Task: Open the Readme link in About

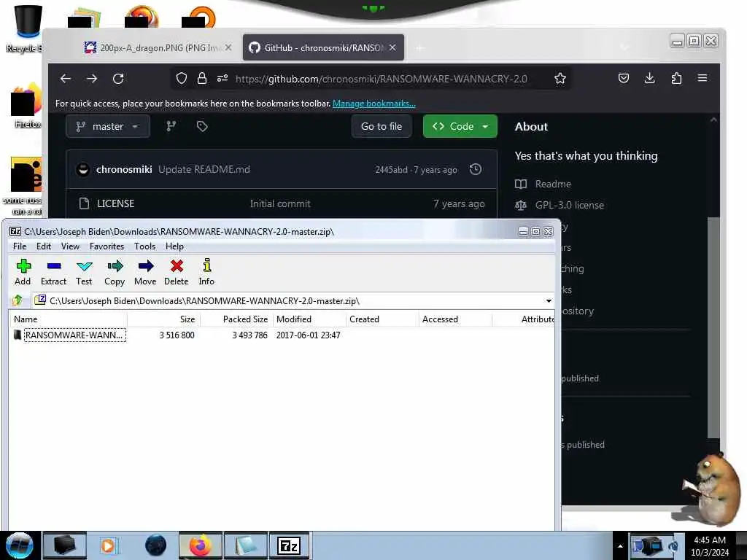Action: [x=553, y=184]
